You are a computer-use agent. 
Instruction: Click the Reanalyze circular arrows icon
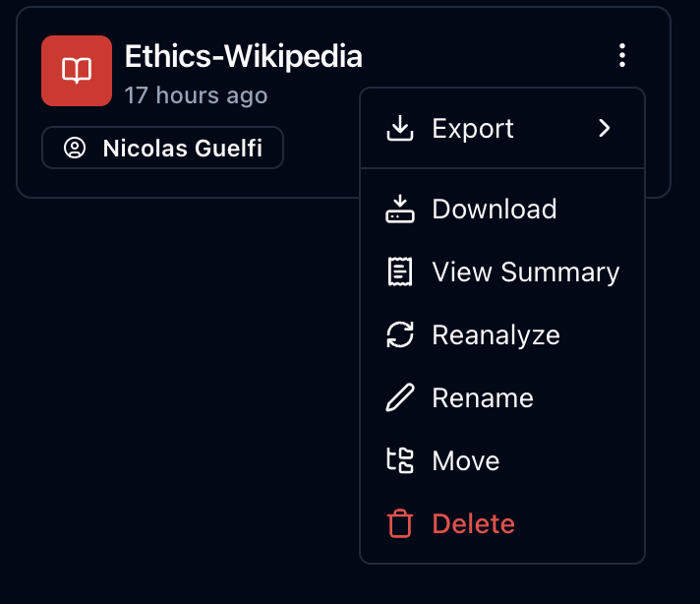(399, 335)
